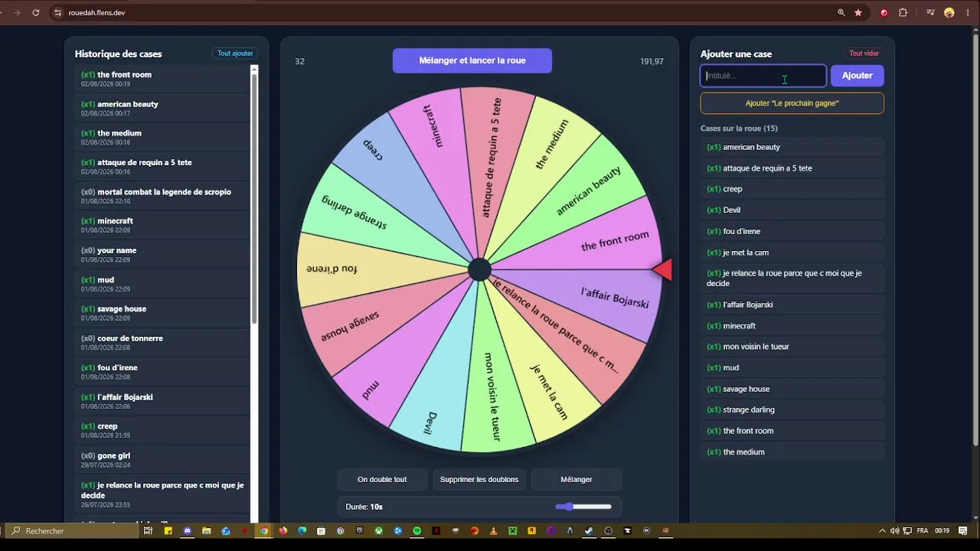Image resolution: width=980 pixels, height=551 pixels.
Task: Click "the medium" in the cases list
Action: point(792,452)
